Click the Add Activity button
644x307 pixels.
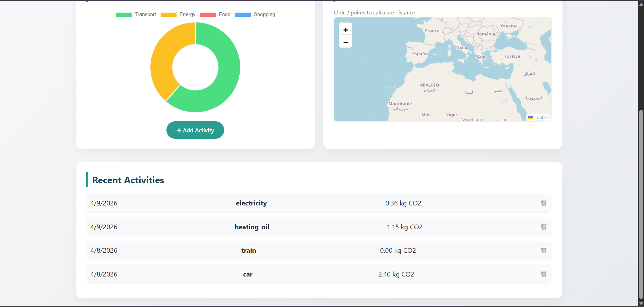[x=195, y=130]
